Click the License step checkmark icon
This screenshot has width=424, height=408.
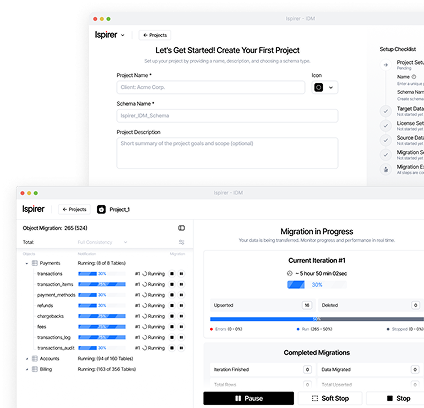point(386,126)
